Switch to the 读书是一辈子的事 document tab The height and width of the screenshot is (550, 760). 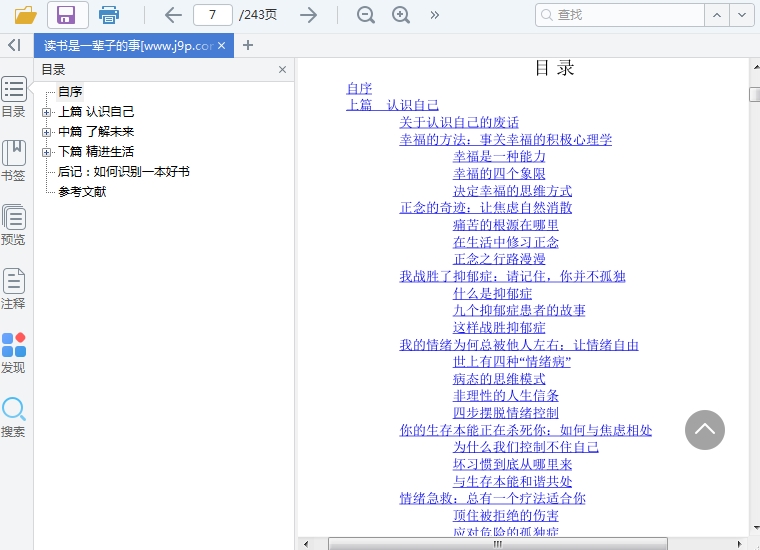(x=128, y=46)
